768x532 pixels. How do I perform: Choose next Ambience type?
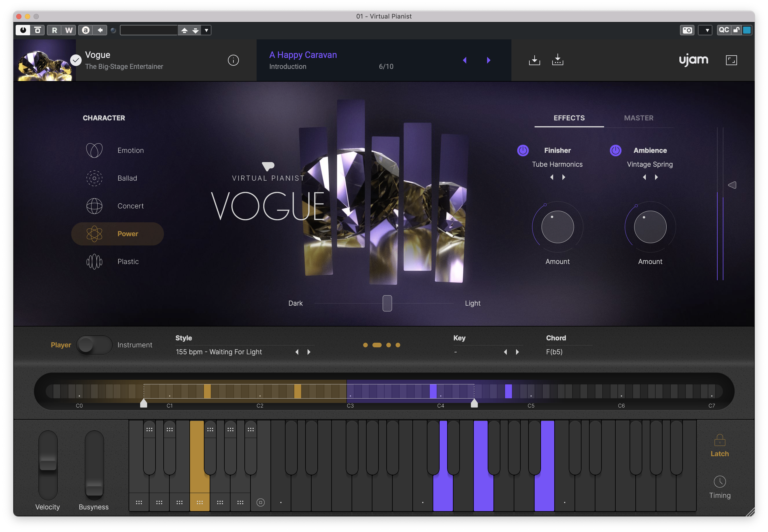pyautogui.click(x=656, y=177)
